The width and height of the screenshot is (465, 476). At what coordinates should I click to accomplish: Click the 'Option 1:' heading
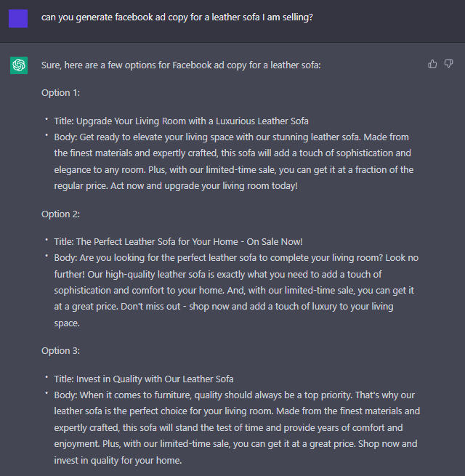point(61,93)
